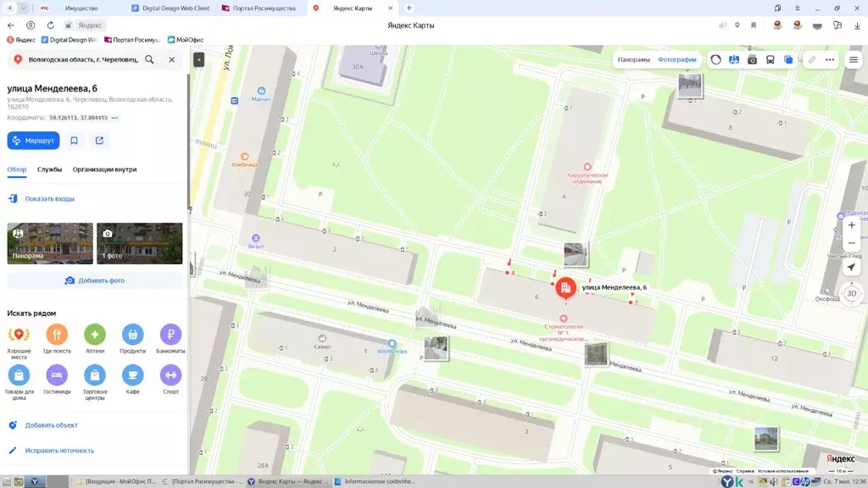Open the Организации внутри tab
The image size is (868, 488).
tap(104, 169)
